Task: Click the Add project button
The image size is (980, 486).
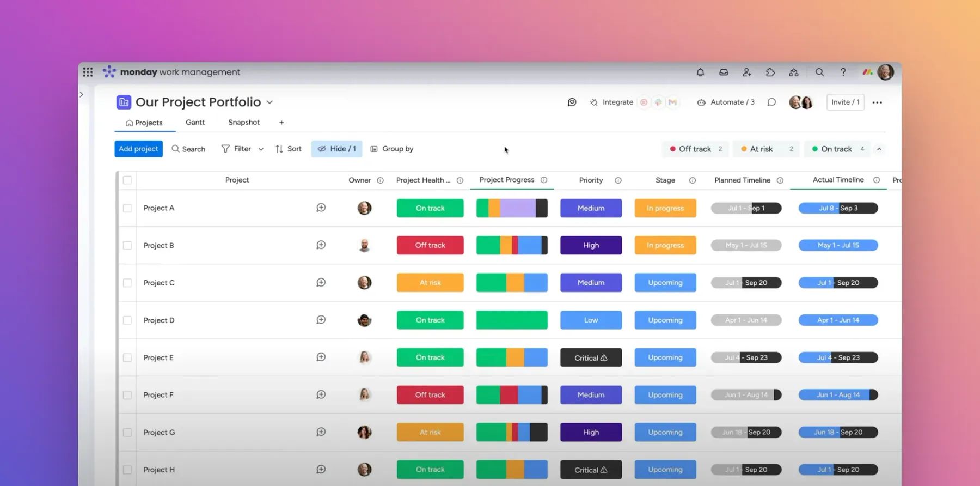Action: tap(138, 149)
